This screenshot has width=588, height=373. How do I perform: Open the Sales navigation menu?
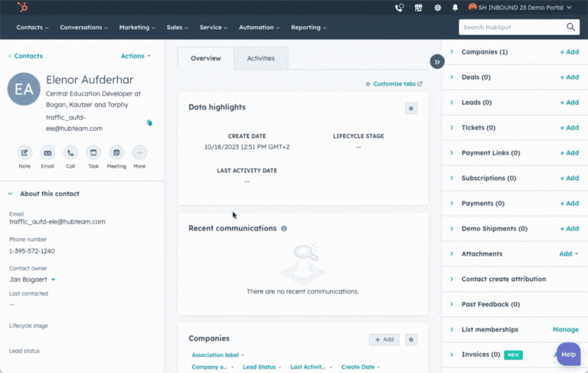pyautogui.click(x=178, y=28)
